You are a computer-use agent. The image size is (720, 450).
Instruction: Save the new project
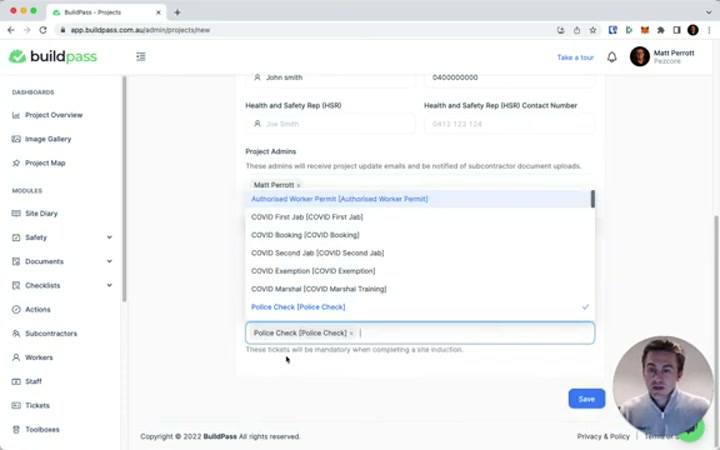pyautogui.click(x=586, y=399)
